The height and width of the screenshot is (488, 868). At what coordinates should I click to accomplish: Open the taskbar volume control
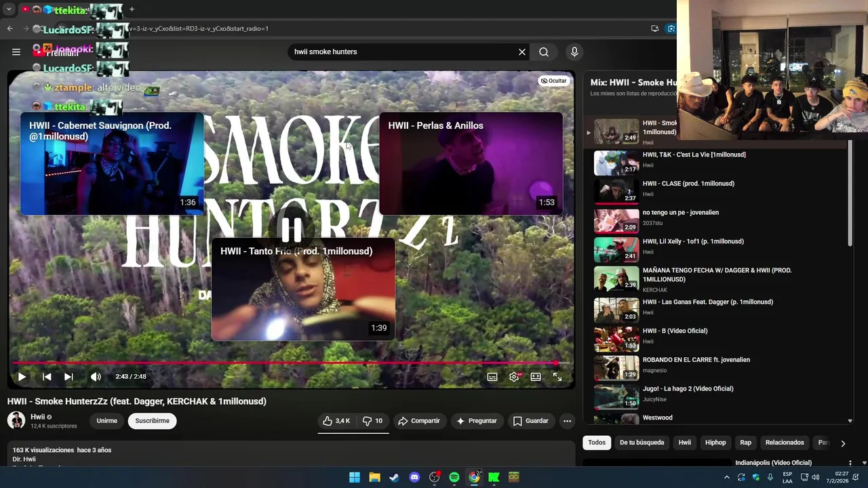click(x=816, y=477)
